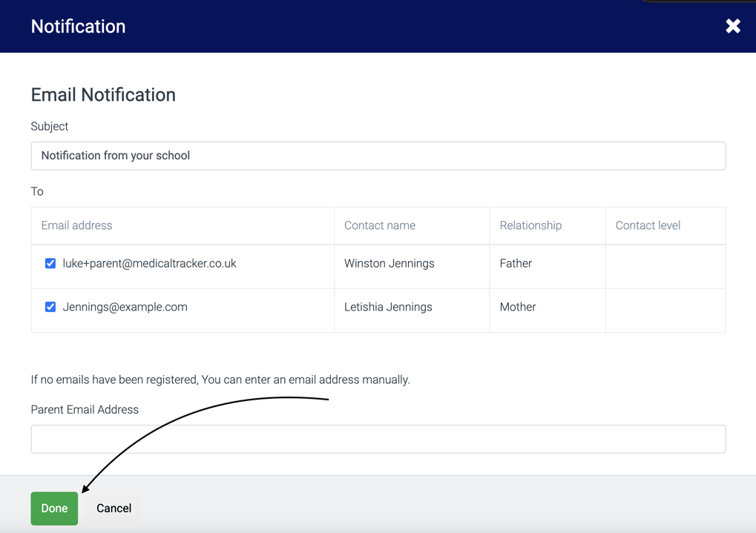The height and width of the screenshot is (533, 756).
Task: Click the Mother relationship cell
Action: click(517, 307)
